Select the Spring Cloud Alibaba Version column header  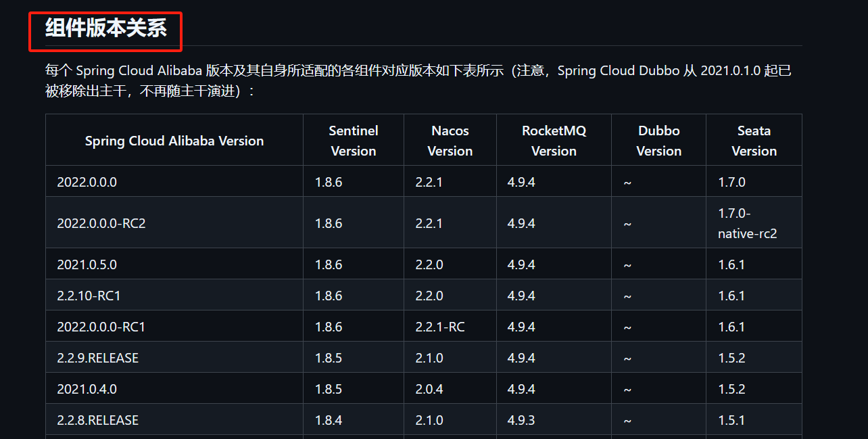click(174, 141)
